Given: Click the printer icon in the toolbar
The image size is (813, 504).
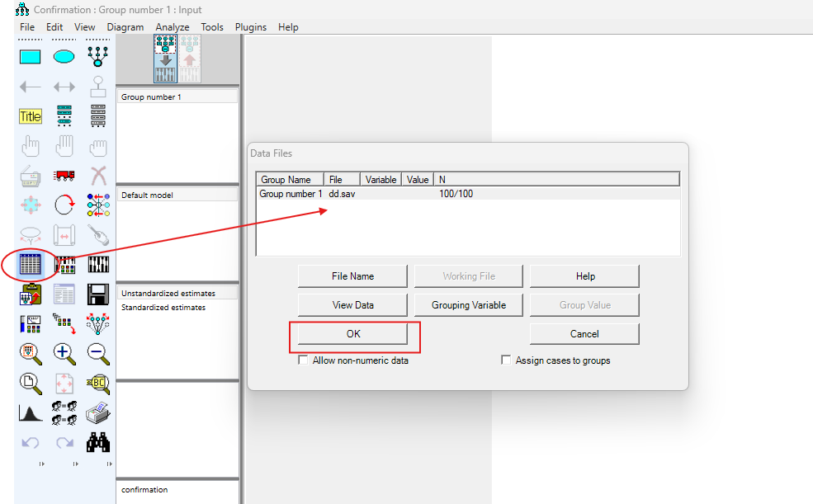Looking at the screenshot, I should (x=98, y=412).
